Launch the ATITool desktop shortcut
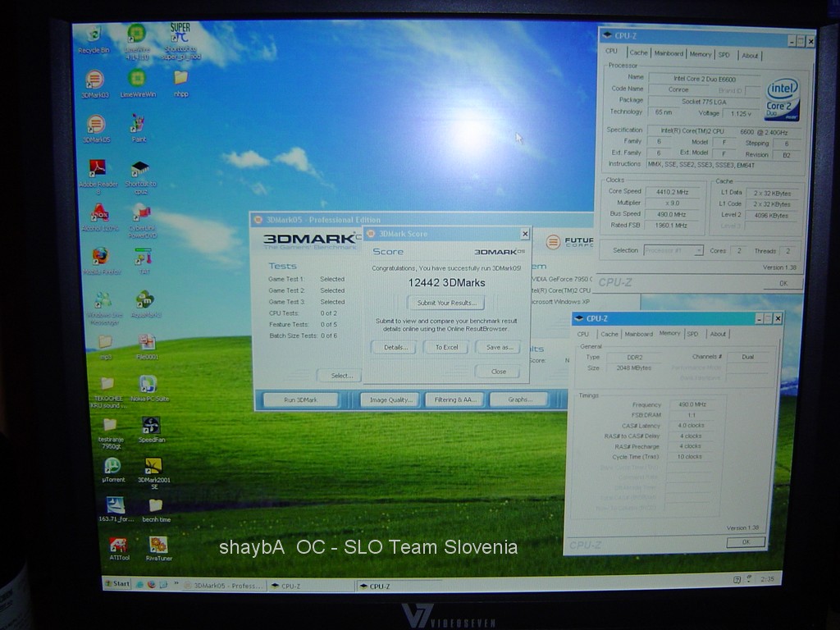 tap(119, 549)
